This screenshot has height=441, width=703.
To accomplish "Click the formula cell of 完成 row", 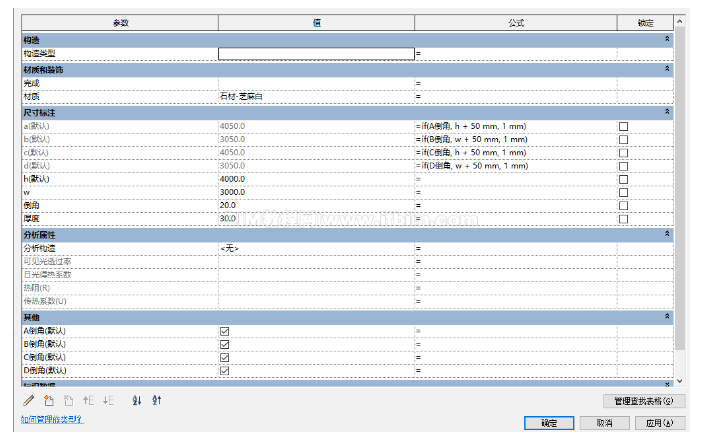I will coord(516,83).
